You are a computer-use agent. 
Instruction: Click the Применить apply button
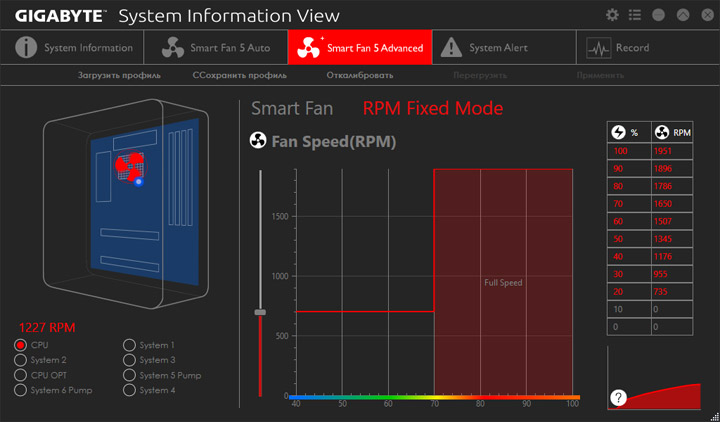click(x=600, y=75)
